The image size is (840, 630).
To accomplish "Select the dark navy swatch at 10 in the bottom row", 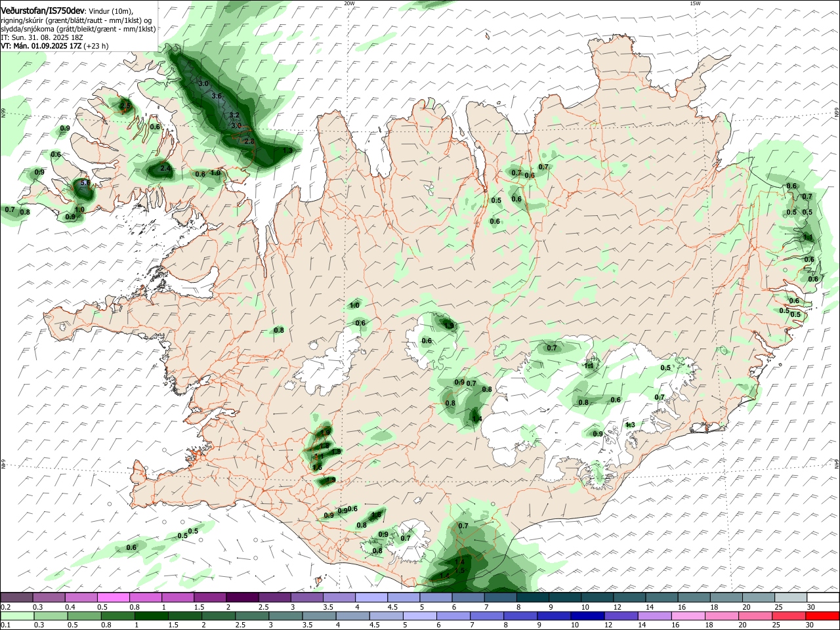I will 586,616.
